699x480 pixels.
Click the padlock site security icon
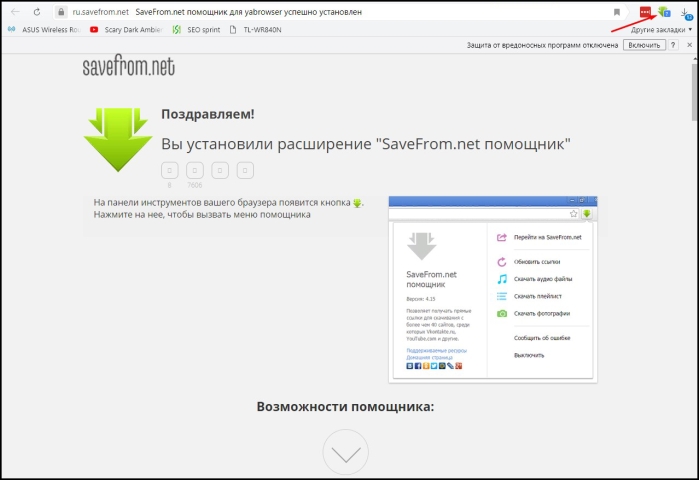click(x=62, y=12)
